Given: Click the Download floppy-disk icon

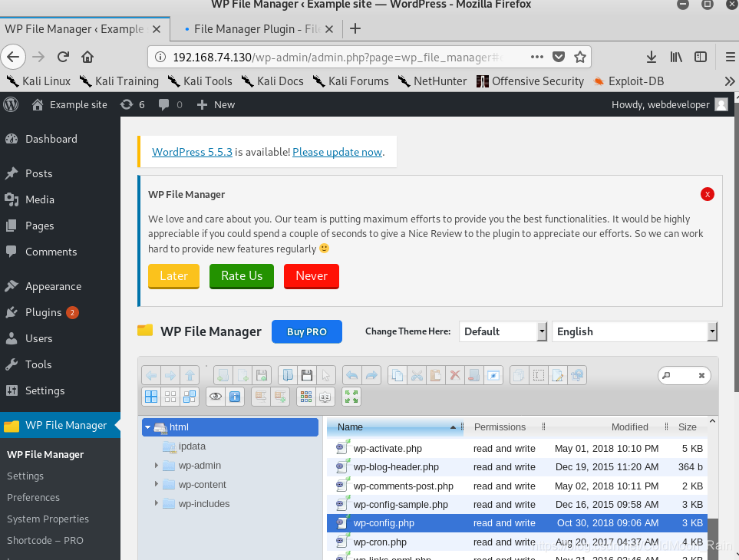Looking at the screenshot, I should click(x=307, y=375).
